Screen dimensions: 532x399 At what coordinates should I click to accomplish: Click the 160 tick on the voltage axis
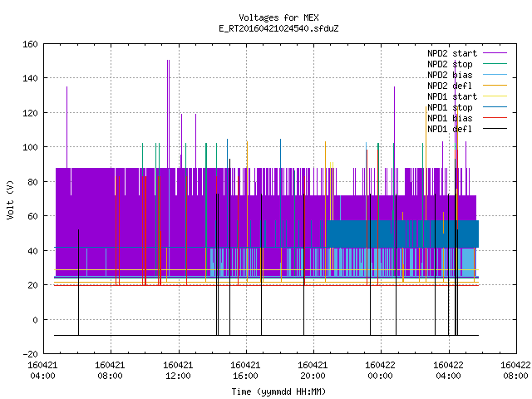(30, 44)
